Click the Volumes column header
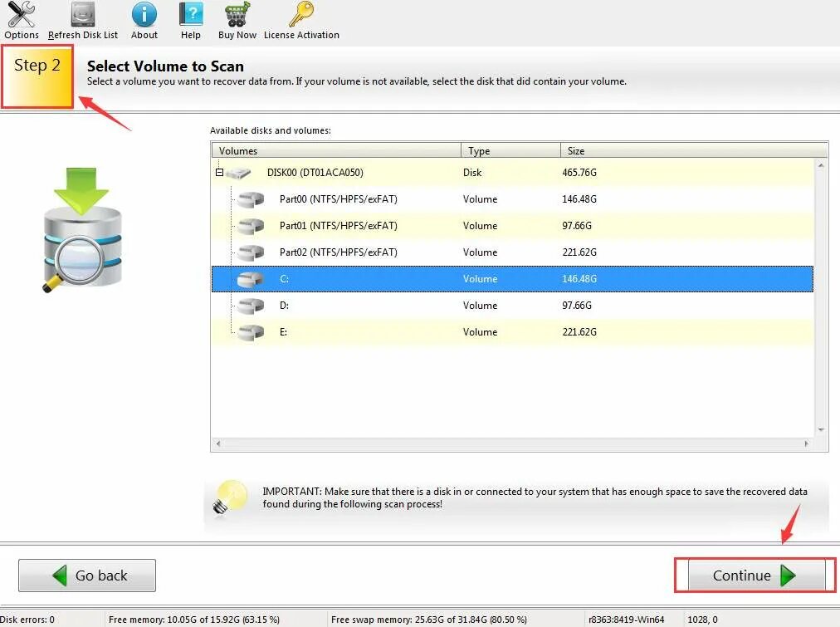Image resolution: width=840 pixels, height=627 pixels. [x=336, y=150]
